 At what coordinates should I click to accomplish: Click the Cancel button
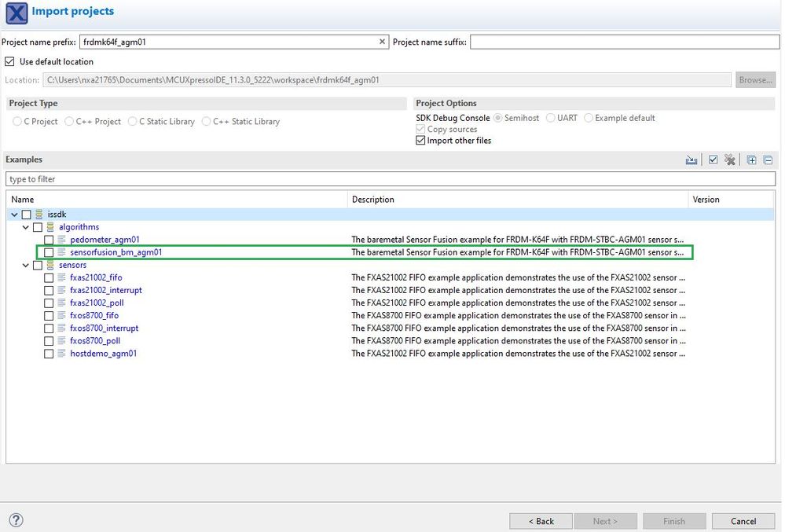point(743,522)
